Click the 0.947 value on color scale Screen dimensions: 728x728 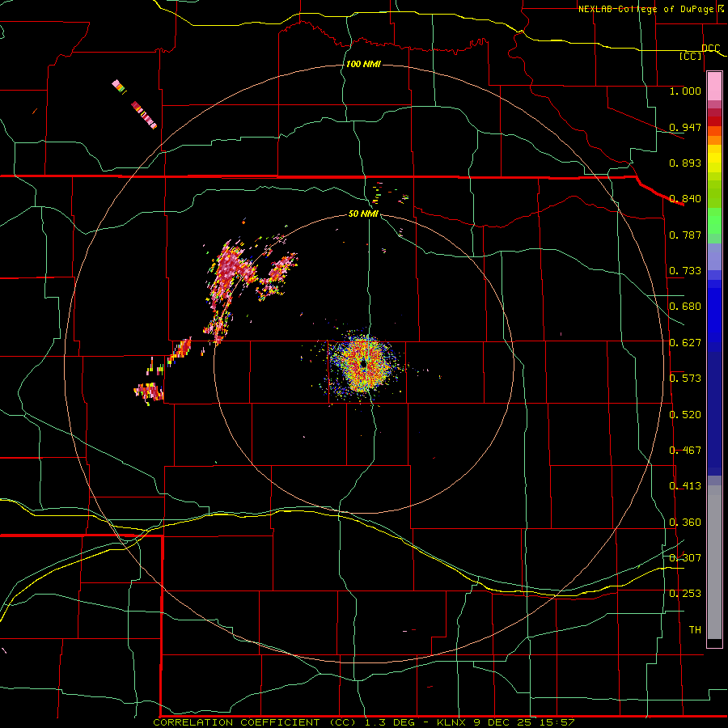685,127
